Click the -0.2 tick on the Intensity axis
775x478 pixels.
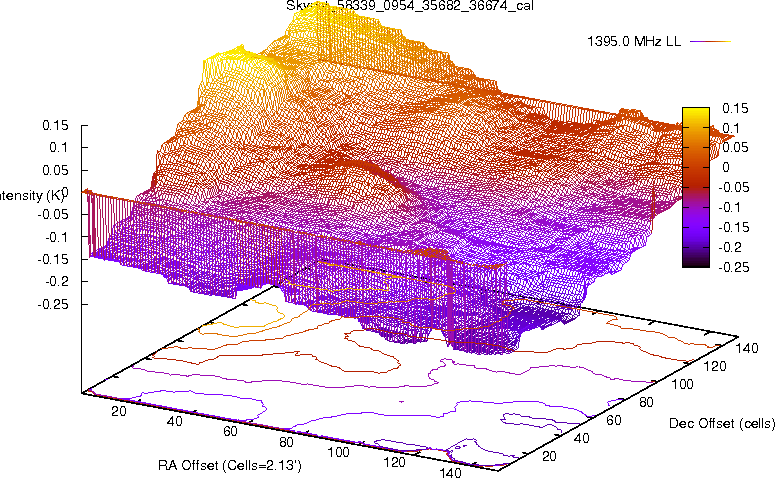click(57, 282)
